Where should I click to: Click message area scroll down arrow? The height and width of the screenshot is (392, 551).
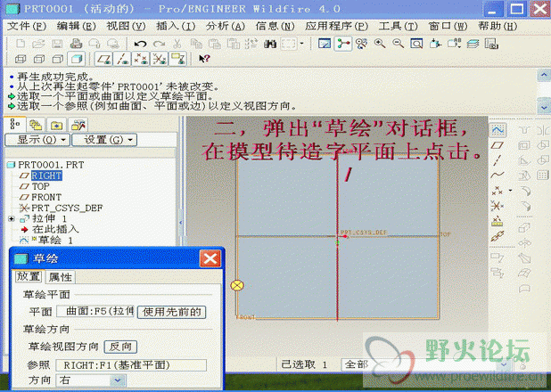(544, 107)
